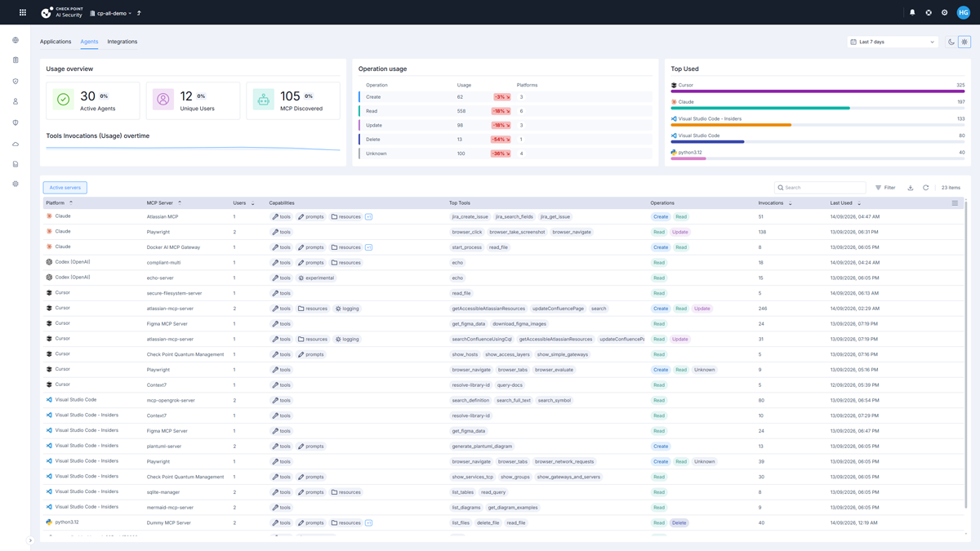
Task: Expand the left sidebar with chevron
Action: point(30,540)
